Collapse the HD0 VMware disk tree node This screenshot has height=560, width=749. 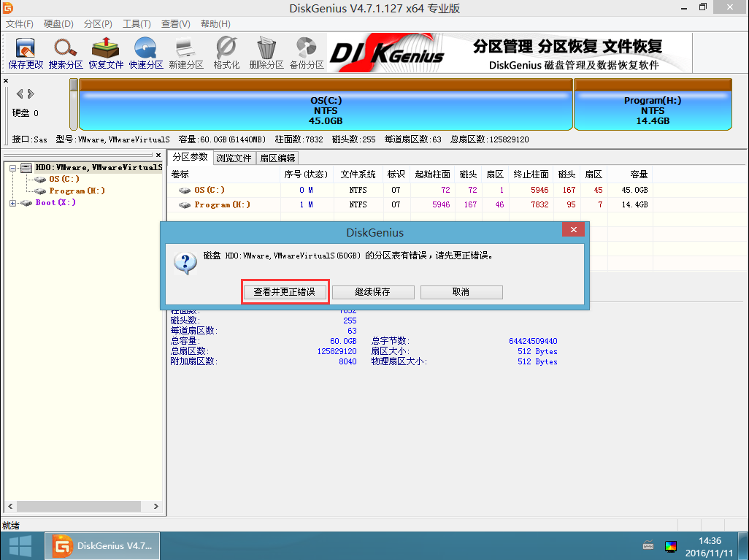point(13,168)
